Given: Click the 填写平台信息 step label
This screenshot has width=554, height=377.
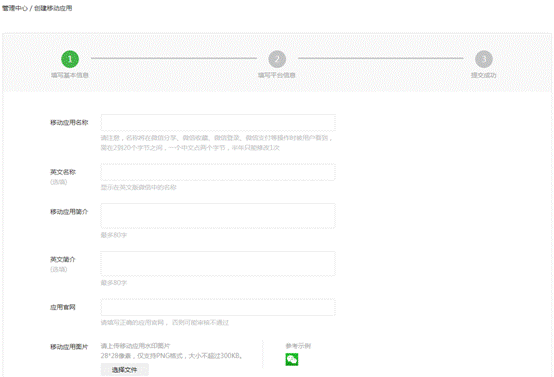Looking at the screenshot, I should click(x=277, y=75).
